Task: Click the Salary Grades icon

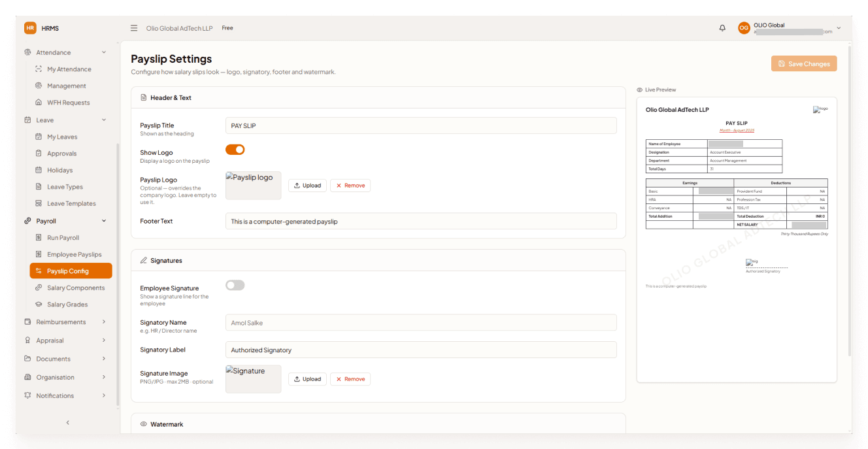Action: (x=39, y=305)
